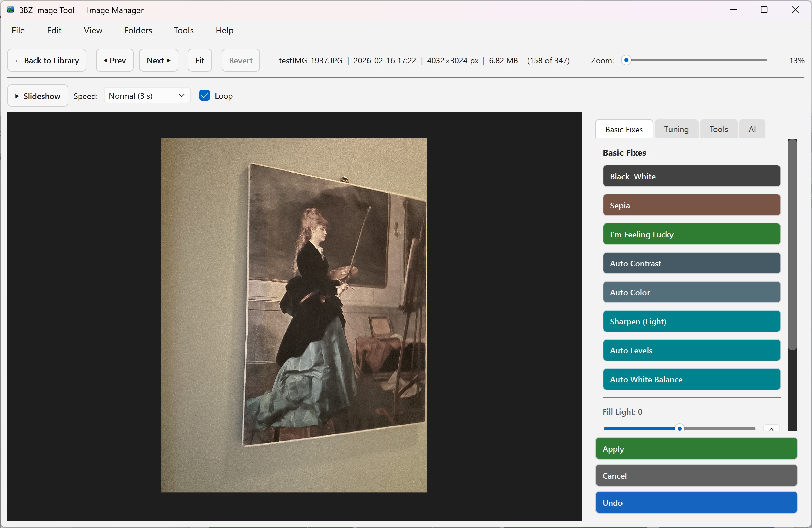Open the Tools menu in menu bar
This screenshot has height=528, width=812.
pyautogui.click(x=183, y=30)
